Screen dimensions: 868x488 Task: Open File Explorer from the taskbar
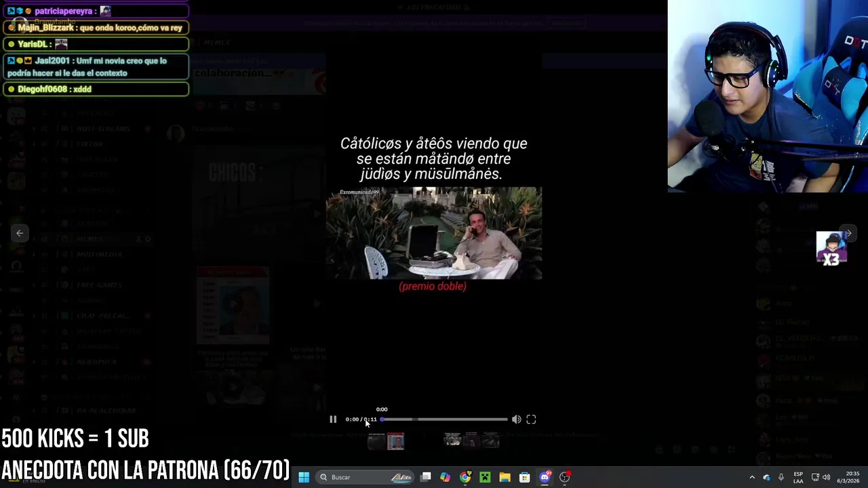tap(505, 477)
